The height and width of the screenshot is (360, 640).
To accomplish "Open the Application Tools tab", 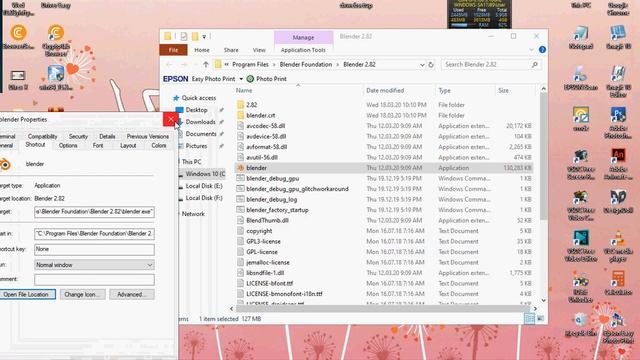I will (303, 50).
